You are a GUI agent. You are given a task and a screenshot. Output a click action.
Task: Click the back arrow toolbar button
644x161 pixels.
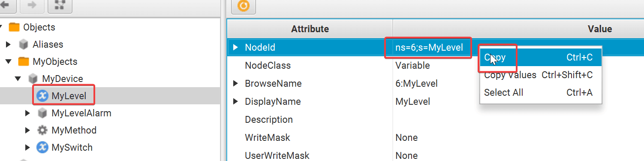tap(6, 6)
